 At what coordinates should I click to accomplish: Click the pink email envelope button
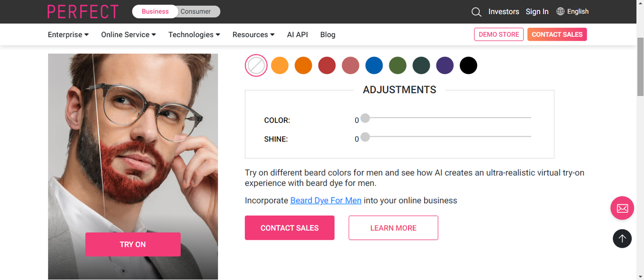point(622,208)
